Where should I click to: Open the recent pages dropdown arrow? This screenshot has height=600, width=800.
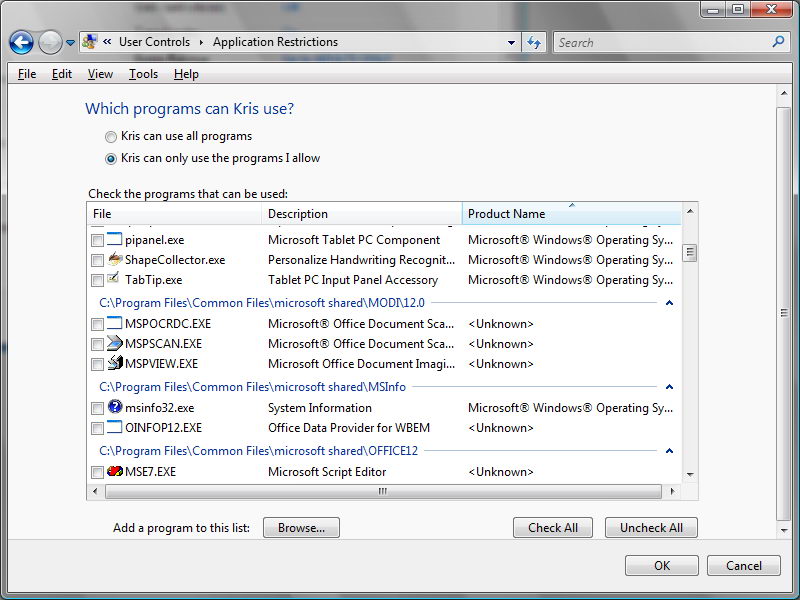(70, 43)
